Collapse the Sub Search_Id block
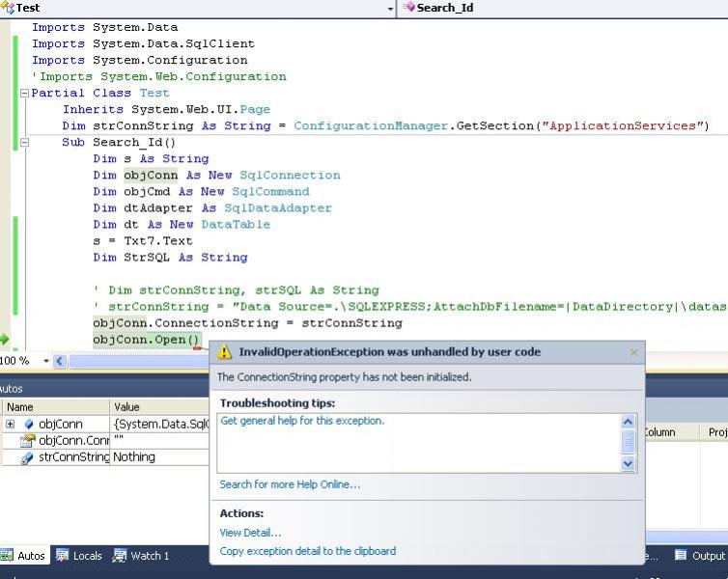Screen dimensions: 728x579 click(x=24, y=143)
